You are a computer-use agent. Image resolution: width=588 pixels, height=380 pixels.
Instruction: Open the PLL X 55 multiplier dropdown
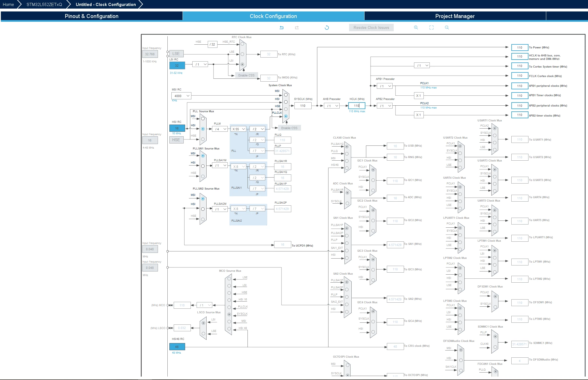pos(239,129)
